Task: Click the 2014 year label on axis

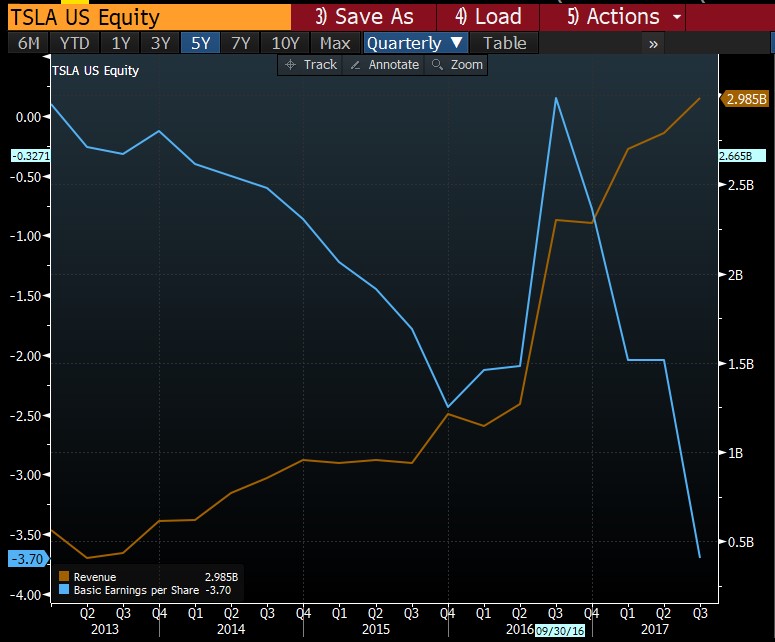Action: [231, 629]
